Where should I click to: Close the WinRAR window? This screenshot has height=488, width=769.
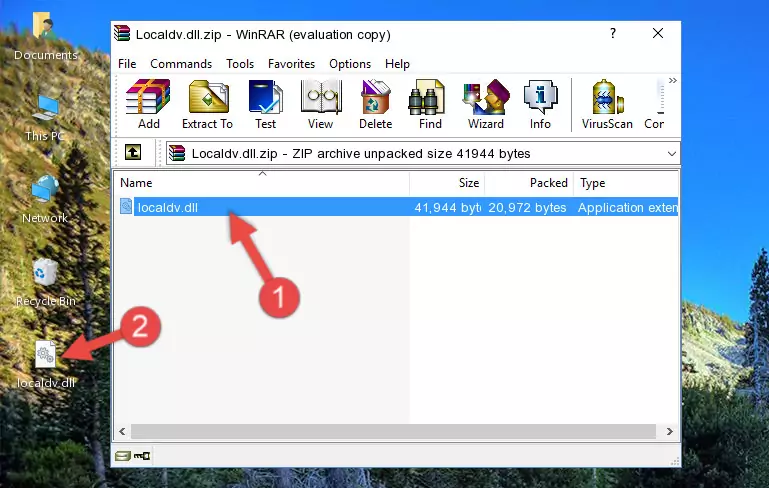coord(658,33)
